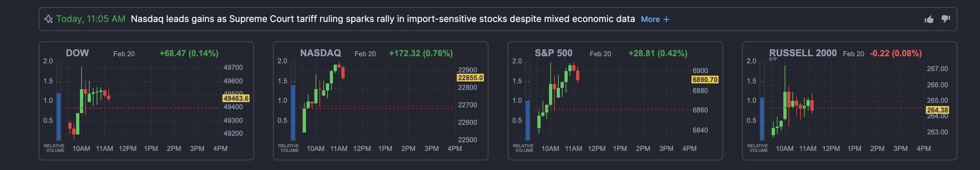
Task: Click the DOW relative volume bar
Action: (59, 116)
